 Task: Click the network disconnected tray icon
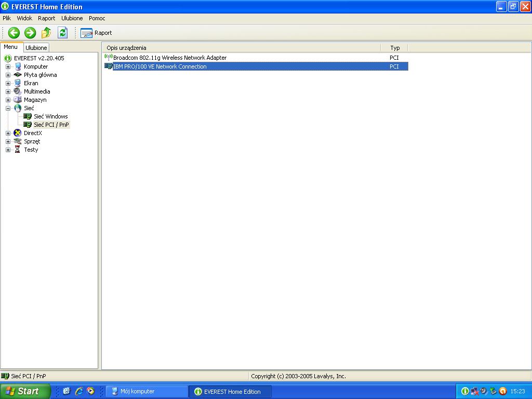(x=475, y=391)
